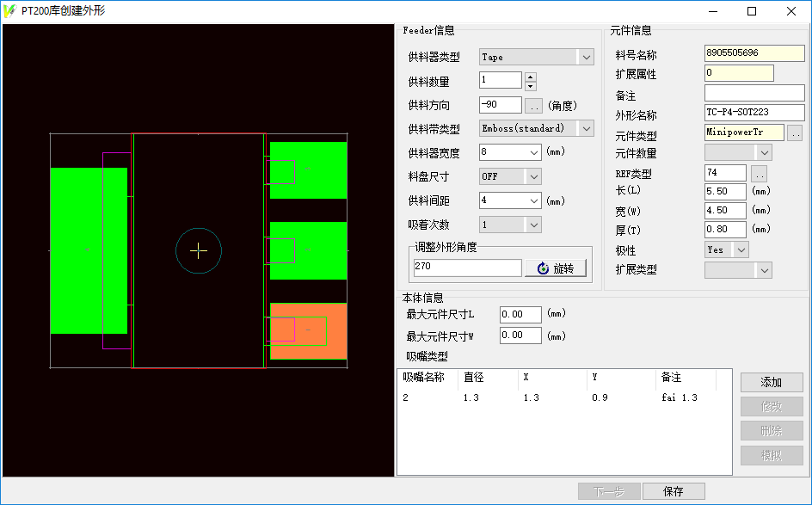Click the yellow crosshair center marker

pos(199,250)
